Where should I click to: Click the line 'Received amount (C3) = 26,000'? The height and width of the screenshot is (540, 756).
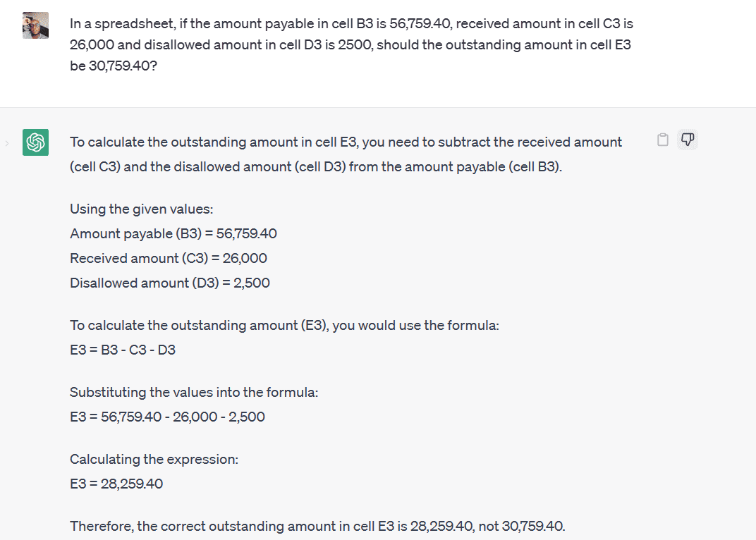pyautogui.click(x=169, y=258)
